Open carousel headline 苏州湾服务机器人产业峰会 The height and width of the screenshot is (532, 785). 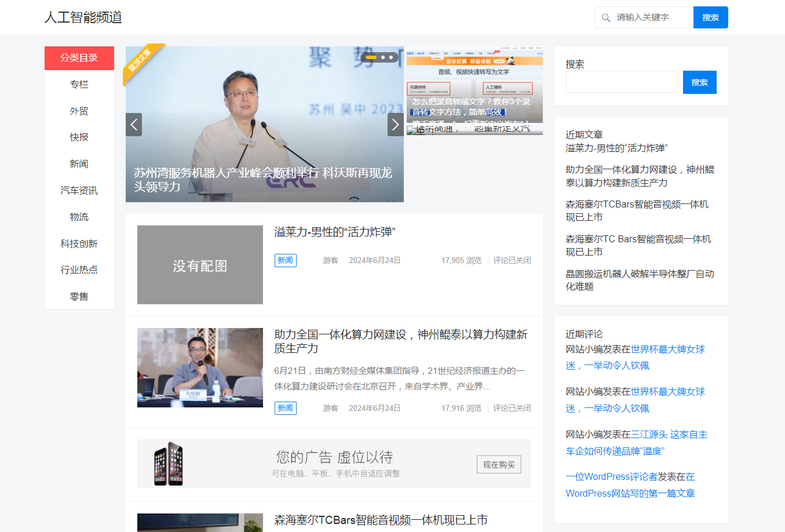coord(263,180)
